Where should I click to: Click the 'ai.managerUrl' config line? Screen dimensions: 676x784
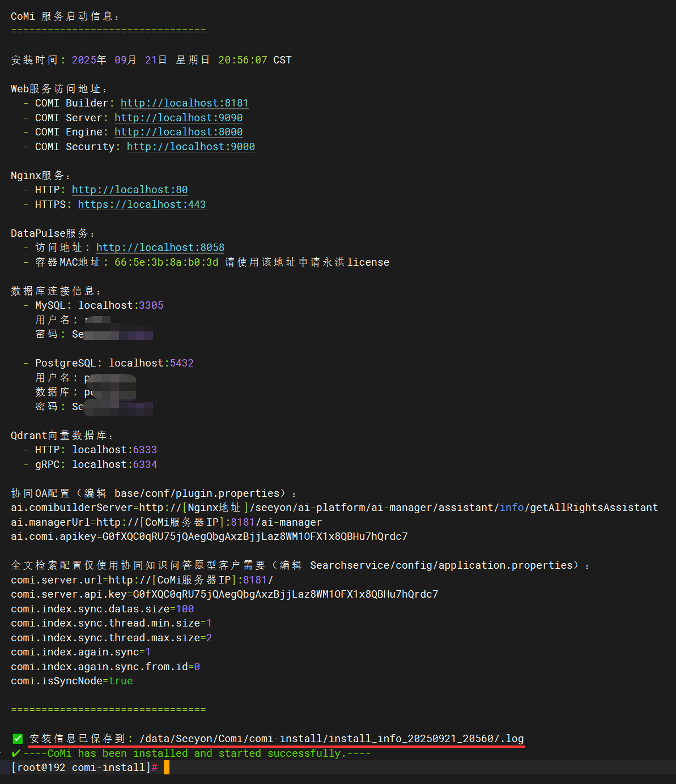tap(166, 522)
